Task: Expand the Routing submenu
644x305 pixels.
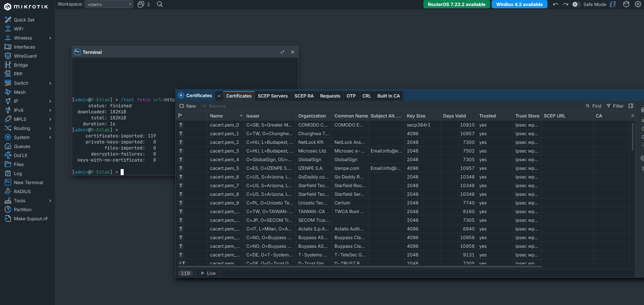Action: click(50, 128)
